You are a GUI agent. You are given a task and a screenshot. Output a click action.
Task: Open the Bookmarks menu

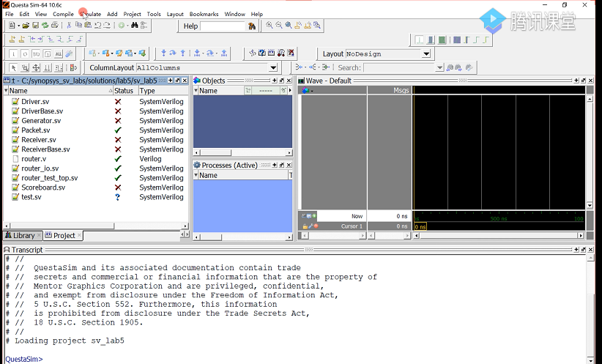coord(204,14)
